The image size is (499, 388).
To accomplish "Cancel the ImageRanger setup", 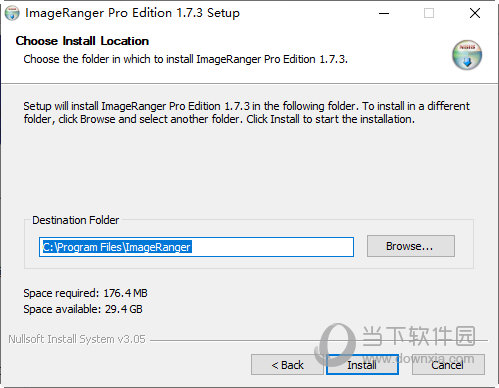I will click(448, 365).
